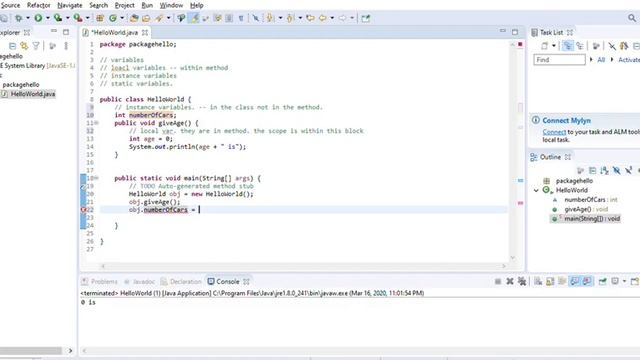The width and height of the screenshot is (640, 360).
Task: Click Collapse All icon in Package Explorer
Action: pyautogui.click(x=12, y=46)
